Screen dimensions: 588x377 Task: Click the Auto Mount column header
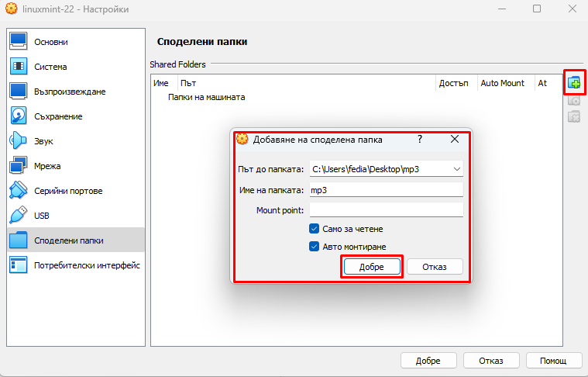click(506, 83)
